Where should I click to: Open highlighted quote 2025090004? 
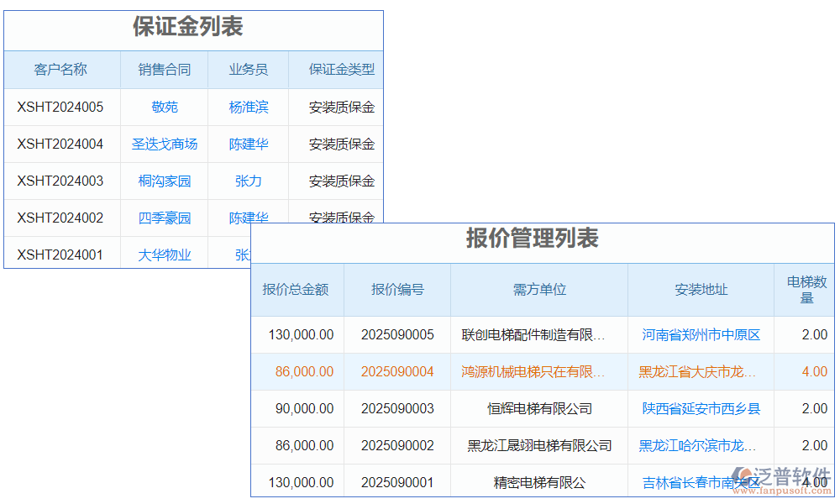[396, 371]
